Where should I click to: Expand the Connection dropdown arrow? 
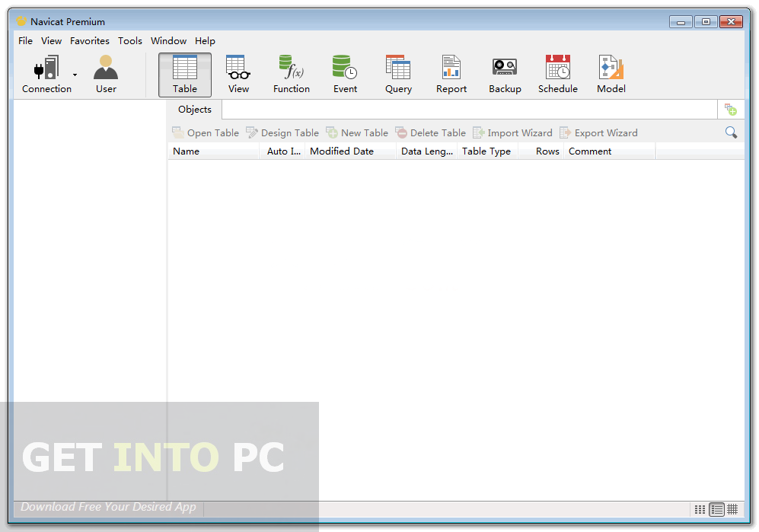tap(75, 75)
